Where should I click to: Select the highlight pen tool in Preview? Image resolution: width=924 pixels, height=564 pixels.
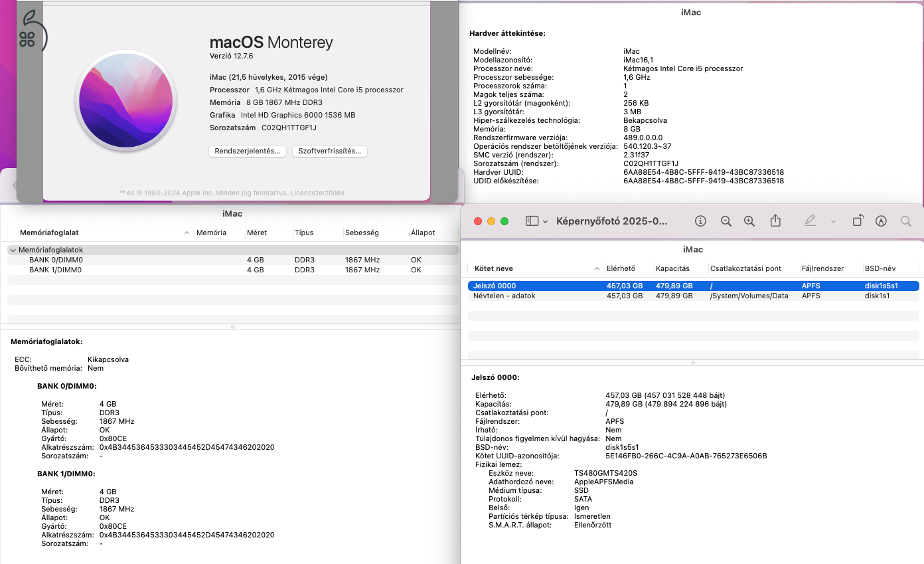coord(809,221)
